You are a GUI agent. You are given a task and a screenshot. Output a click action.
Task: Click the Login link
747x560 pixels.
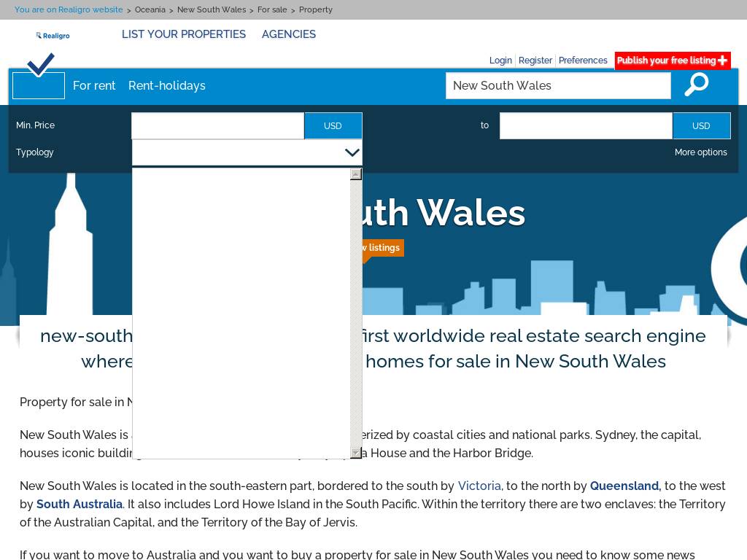(500, 61)
